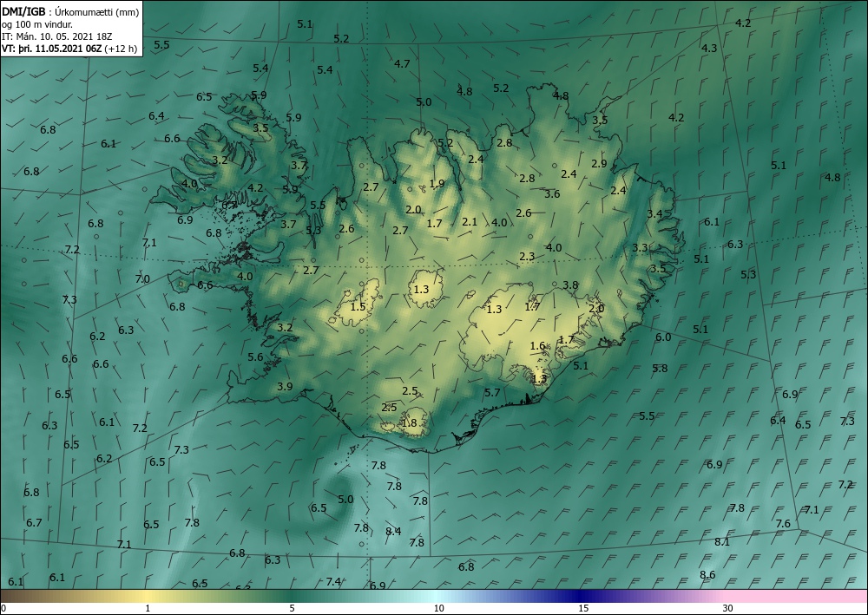Viewport: 868px width, 615px height.
Task: Click the 3.6 value label
Action: (552, 194)
